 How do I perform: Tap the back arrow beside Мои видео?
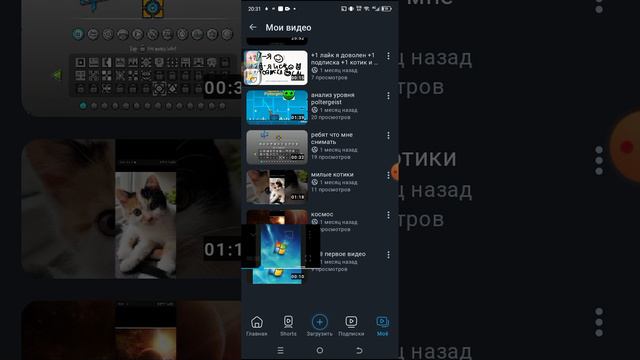coord(253,27)
